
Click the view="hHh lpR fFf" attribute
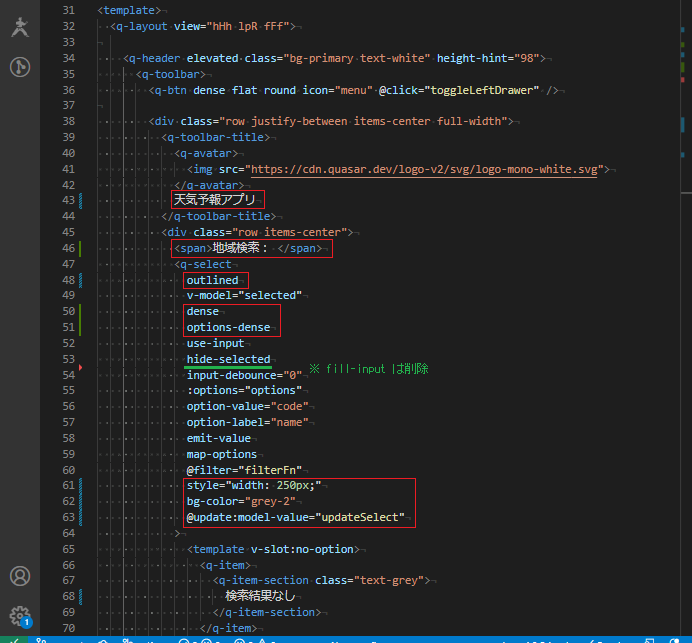tap(232, 26)
